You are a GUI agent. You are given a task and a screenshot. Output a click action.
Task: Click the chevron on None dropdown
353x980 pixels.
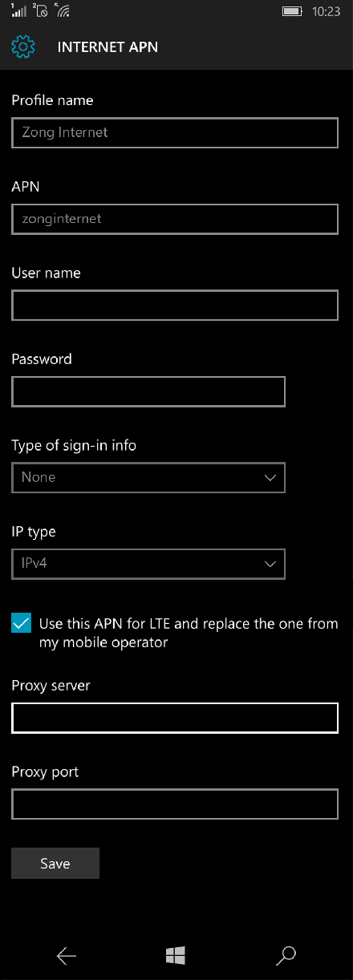[x=270, y=478]
